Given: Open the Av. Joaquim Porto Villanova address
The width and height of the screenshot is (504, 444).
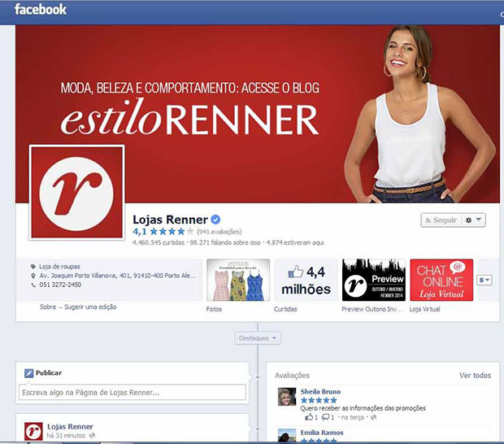Looking at the screenshot, I should coord(117,276).
